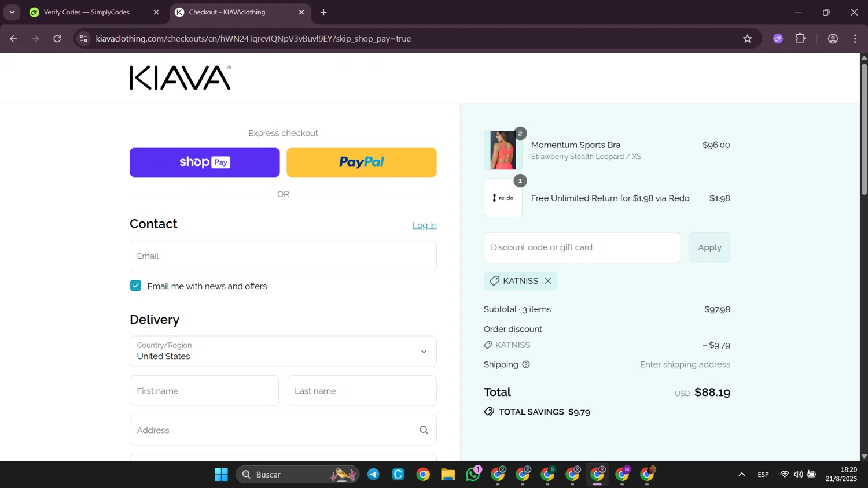
Task: Switch to the Verify Codes SimplyCodes tab
Action: click(x=87, y=12)
